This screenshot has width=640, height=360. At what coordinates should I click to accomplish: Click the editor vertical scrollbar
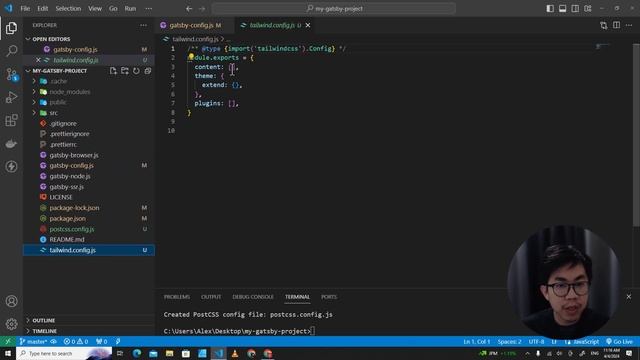tap(636, 135)
